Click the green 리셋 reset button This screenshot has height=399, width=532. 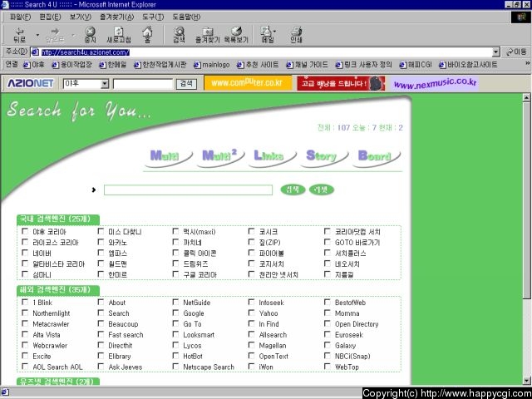[x=322, y=190]
